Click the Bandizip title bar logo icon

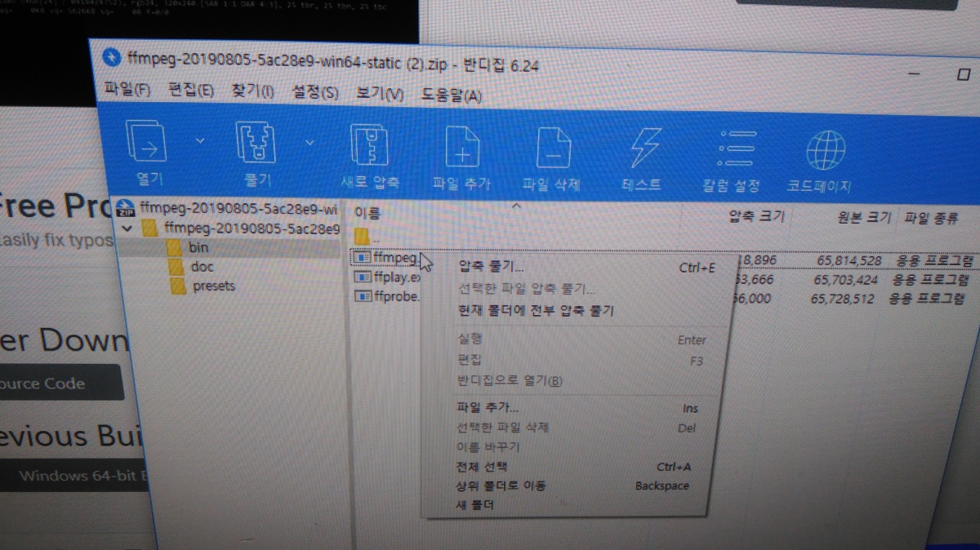(x=112, y=57)
